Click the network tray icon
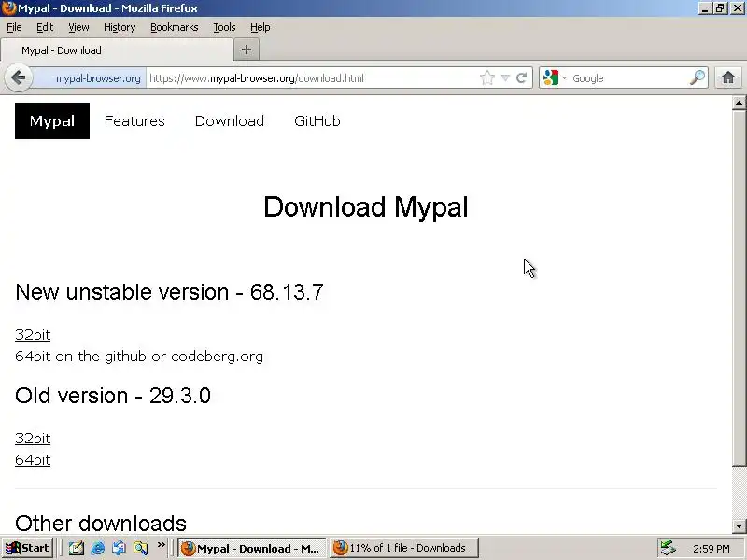Viewport: 747px width, 560px height. pos(668,548)
